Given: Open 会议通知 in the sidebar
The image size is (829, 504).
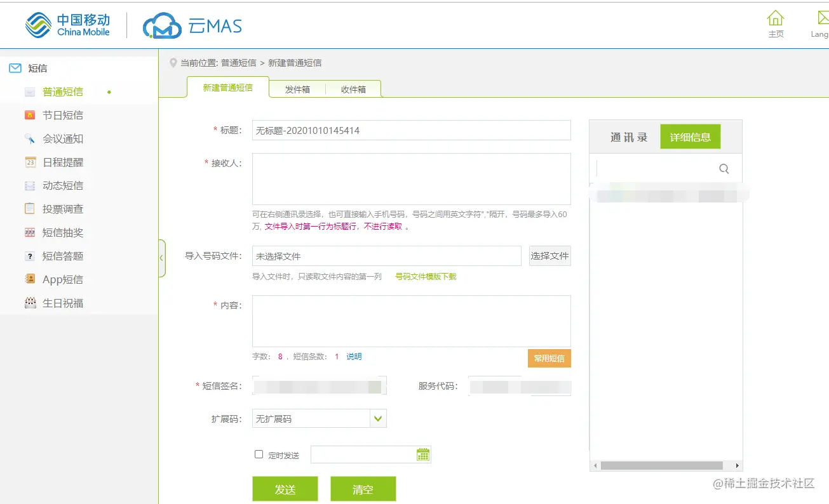Looking at the screenshot, I should 63,138.
